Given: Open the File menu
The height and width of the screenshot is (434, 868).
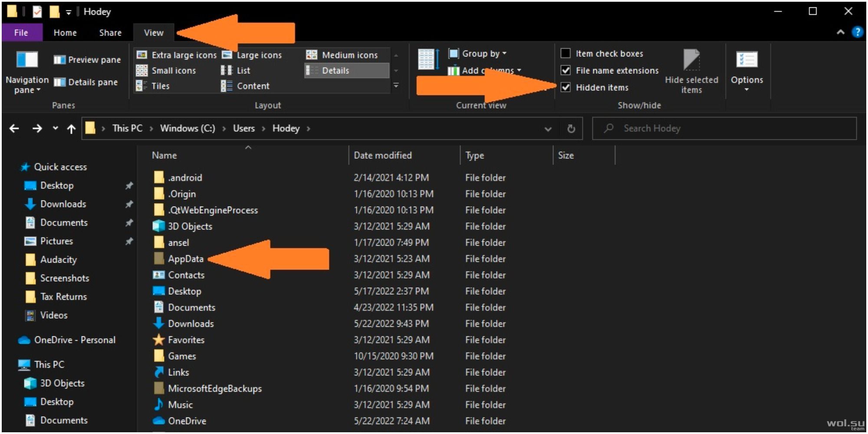Looking at the screenshot, I should click(x=21, y=33).
